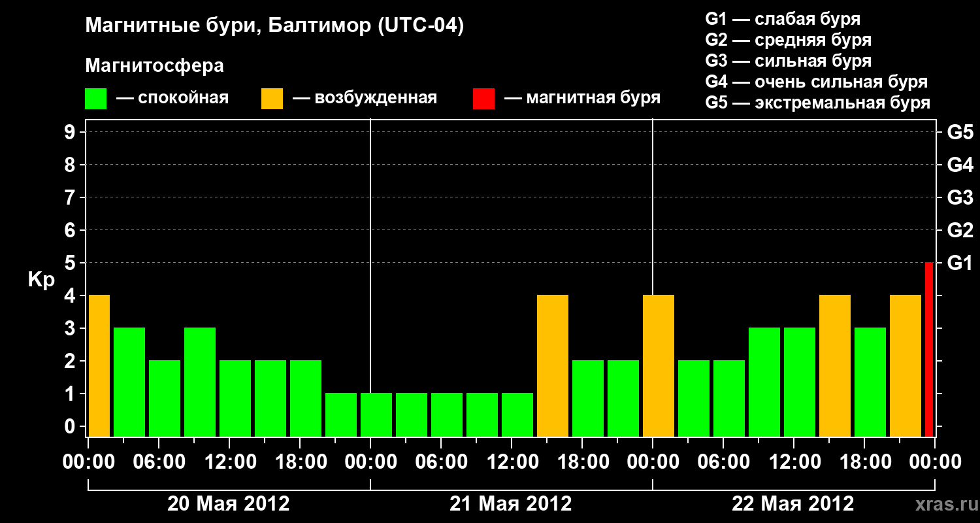Click the '21 Мая 2012' date label
The width and height of the screenshot is (980, 523).
pos(511,503)
